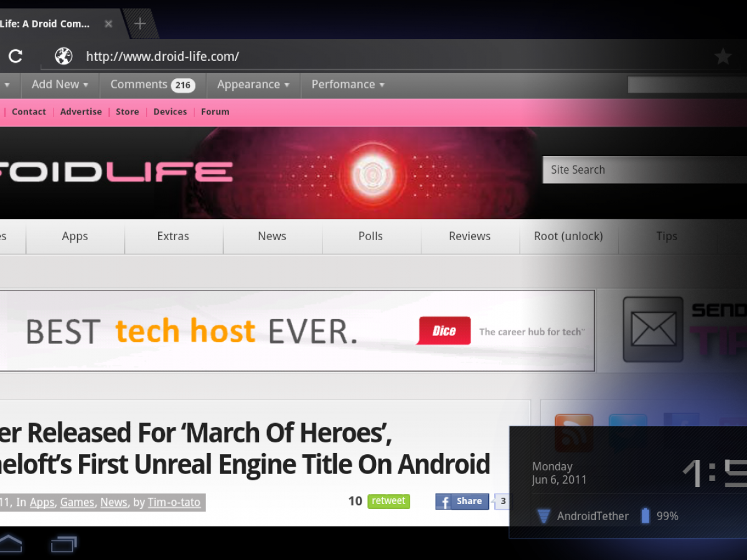
Task: Click the globe site icon in address bar
Action: coord(63,57)
